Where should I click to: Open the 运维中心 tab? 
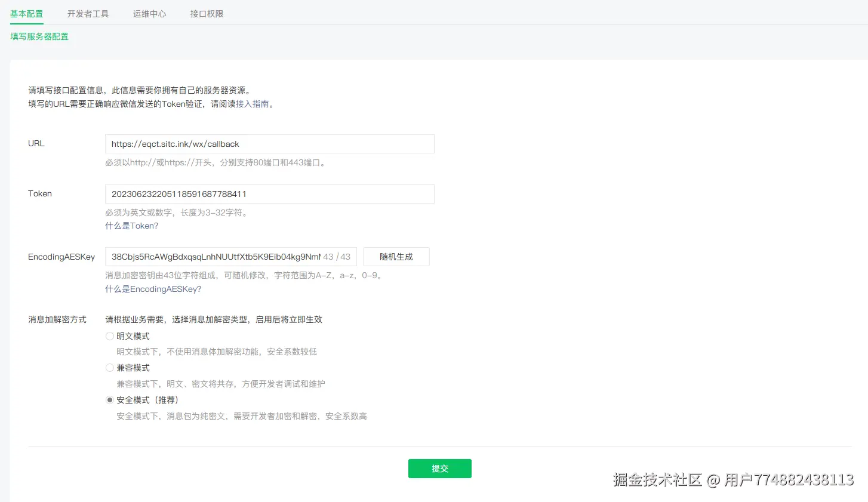tap(150, 14)
